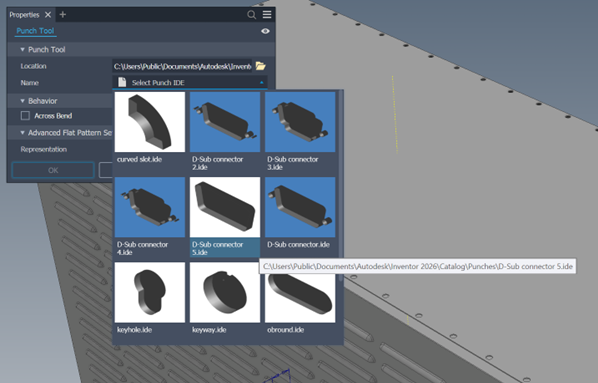The height and width of the screenshot is (383, 598).
Task: Open the folder browse icon beside Location
Action: (260, 66)
